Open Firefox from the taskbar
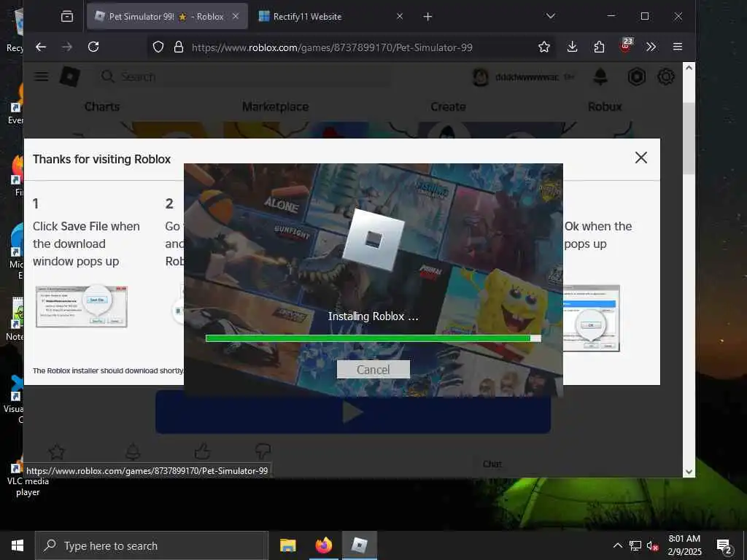 point(323,545)
